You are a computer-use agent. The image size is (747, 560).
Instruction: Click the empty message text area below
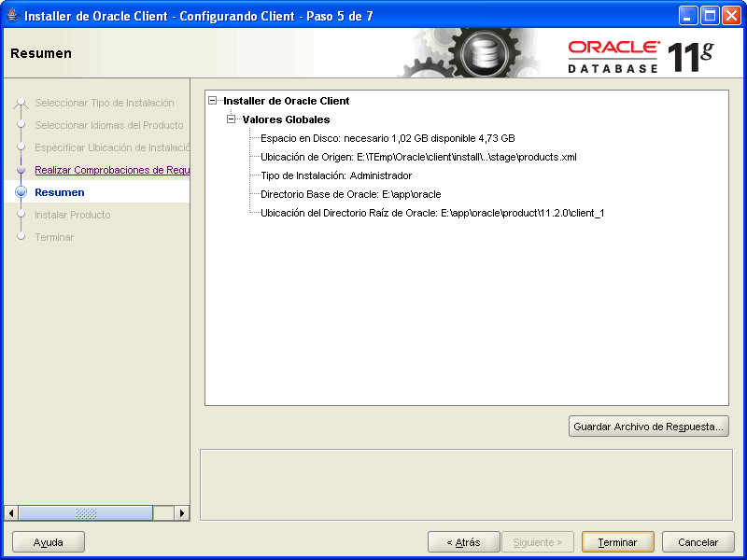tap(466, 484)
